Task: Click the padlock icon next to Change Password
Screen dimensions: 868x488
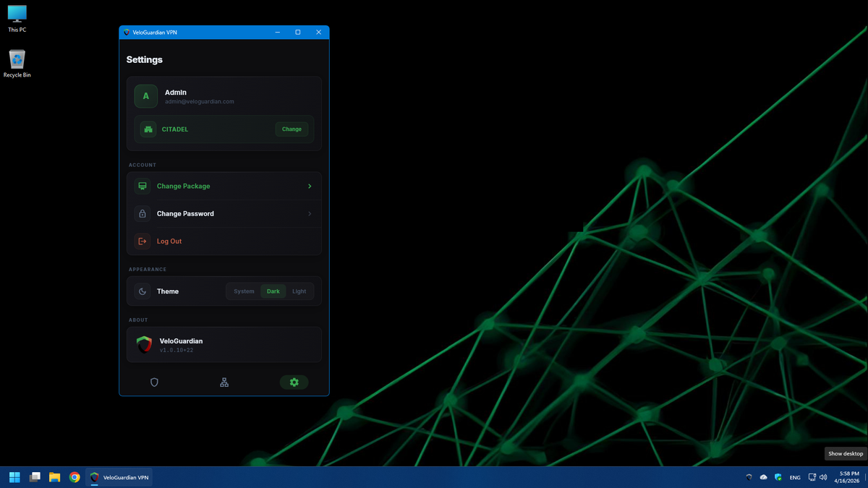Action: tap(142, 213)
